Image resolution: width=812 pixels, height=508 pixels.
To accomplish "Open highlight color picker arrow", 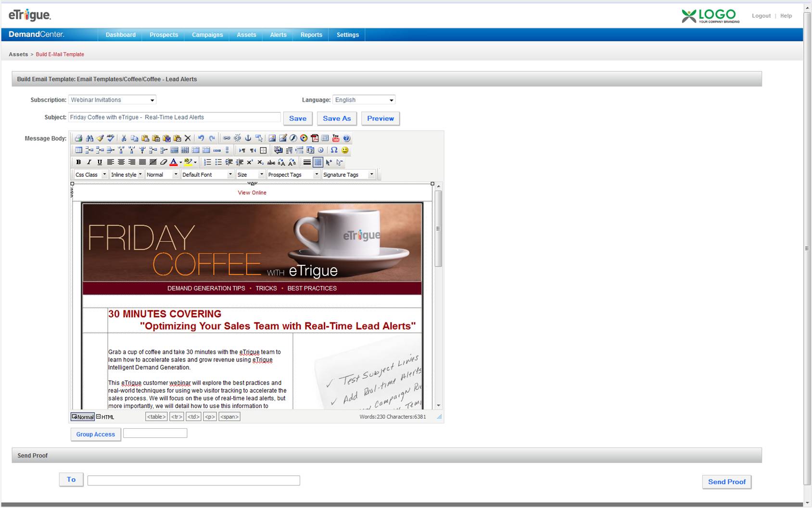I will coord(195,162).
